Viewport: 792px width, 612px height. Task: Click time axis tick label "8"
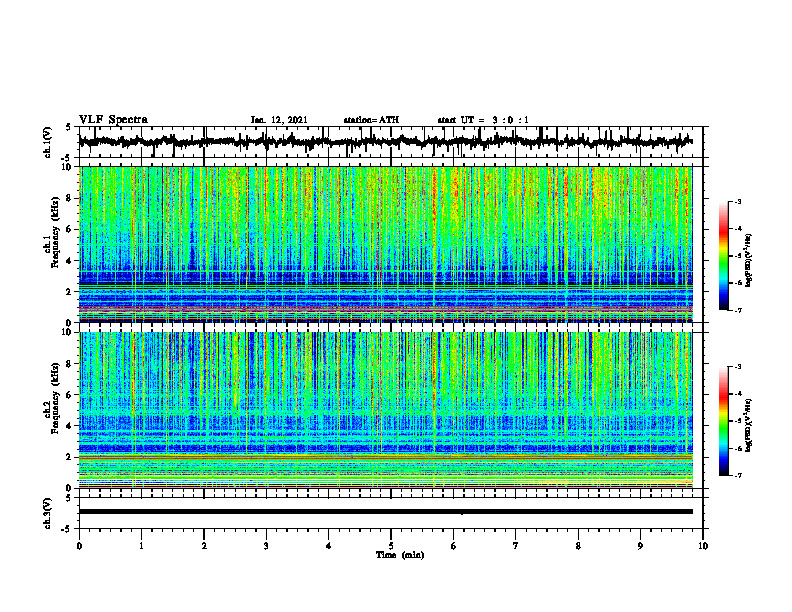(x=578, y=546)
